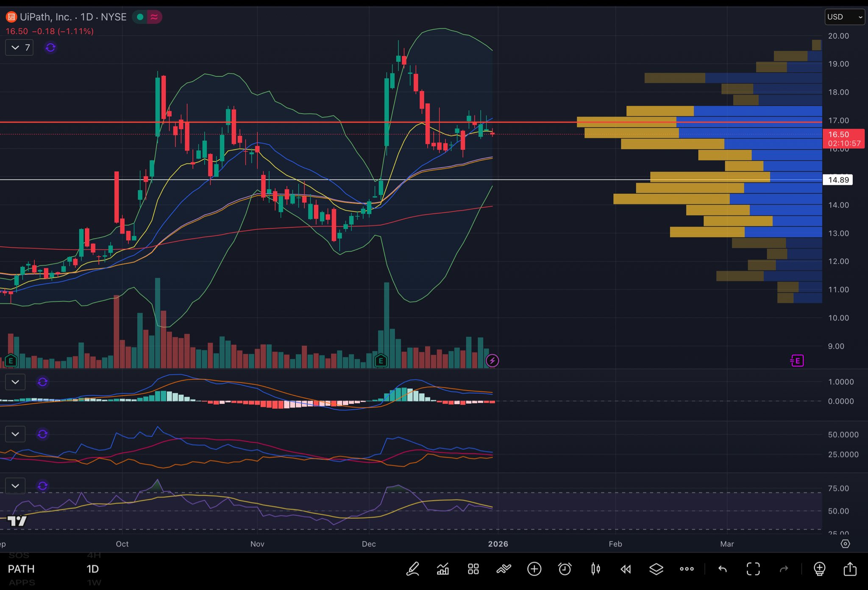The image size is (868, 590).
Task: Toggle the green market status indicator
Action: [140, 17]
